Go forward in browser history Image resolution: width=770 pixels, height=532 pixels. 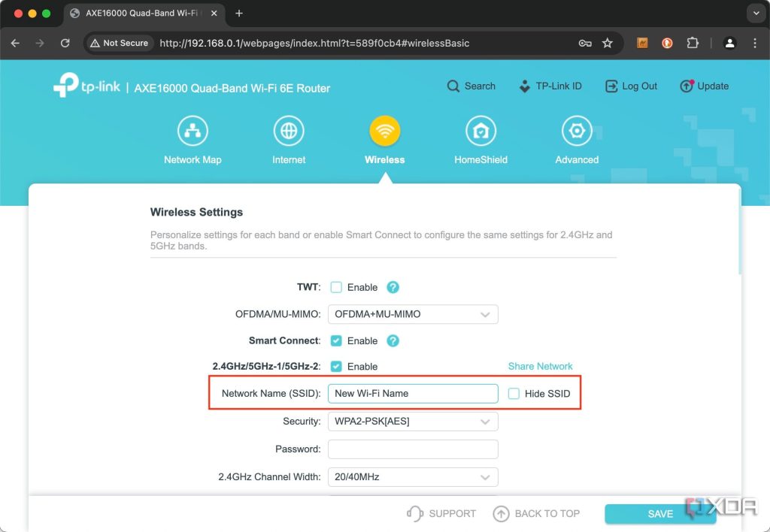click(40, 43)
